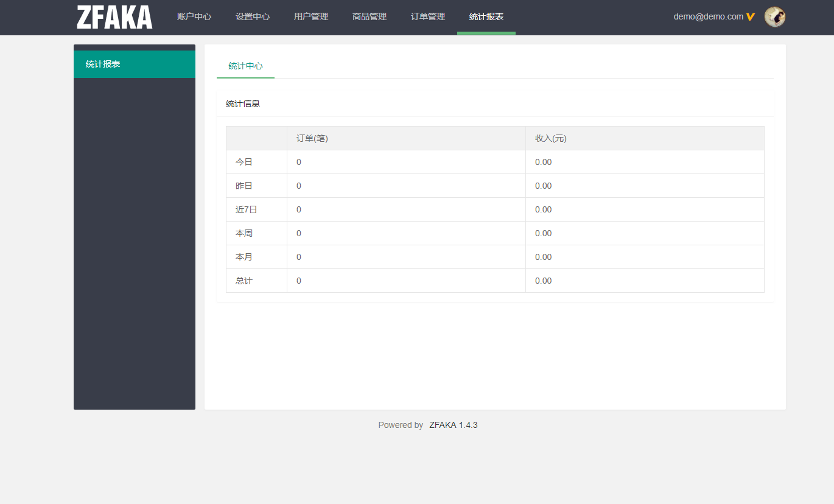Select 统计报表 in the top navigation

[486, 17]
